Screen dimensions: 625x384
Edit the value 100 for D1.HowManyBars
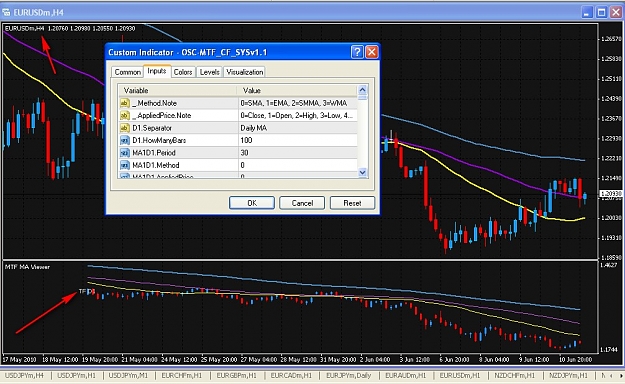298,140
